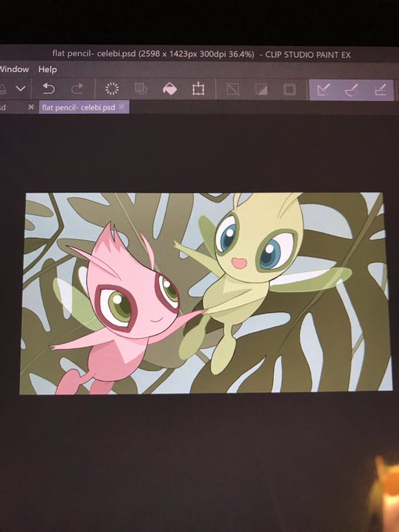Click the Invert Selected Area icon

tap(261, 89)
